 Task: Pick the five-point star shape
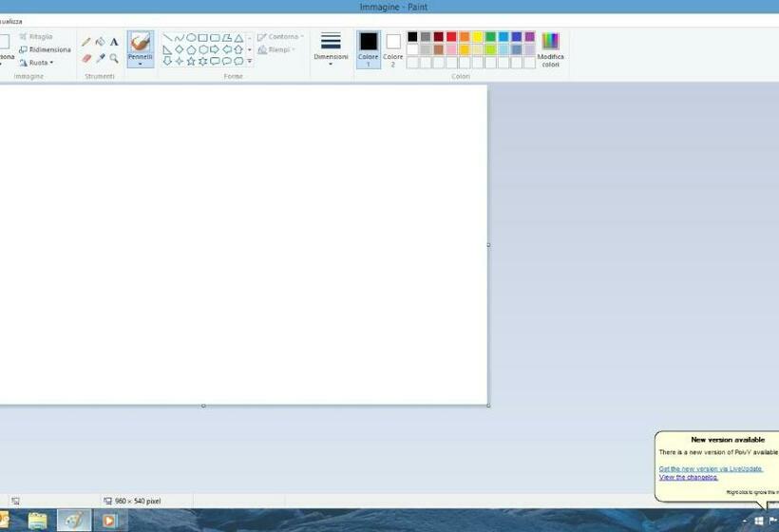pos(191,61)
